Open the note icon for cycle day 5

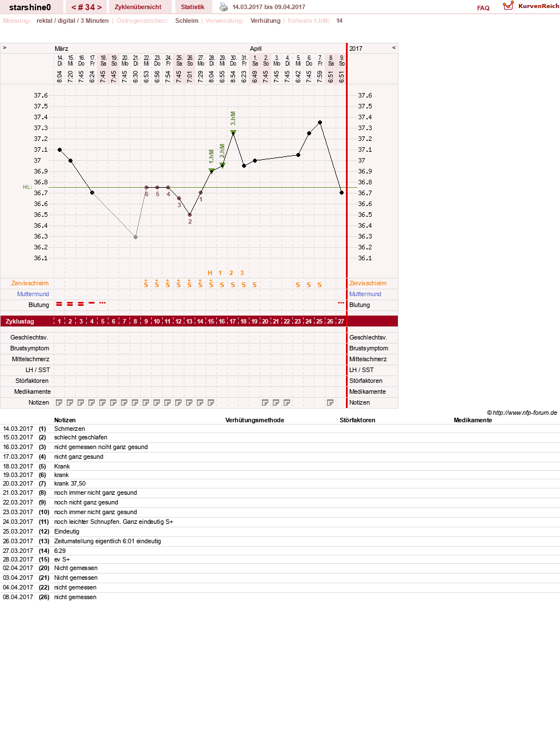click(103, 402)
